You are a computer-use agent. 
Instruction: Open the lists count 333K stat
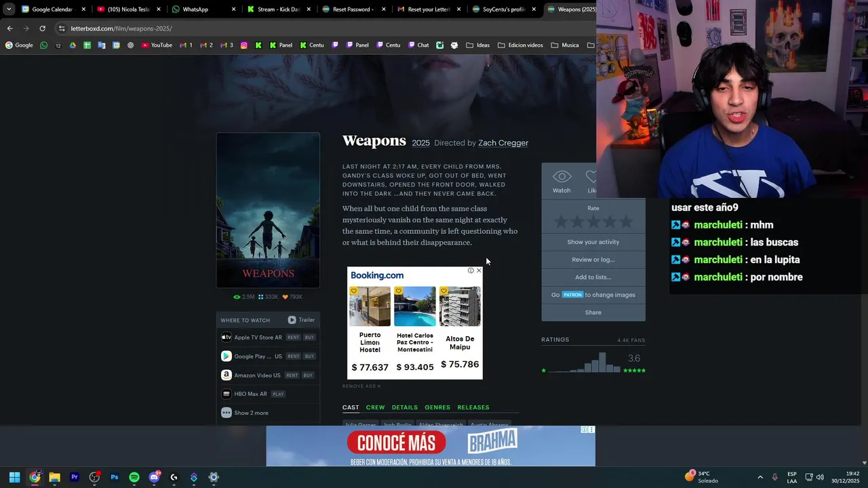(x=269, y=297)
